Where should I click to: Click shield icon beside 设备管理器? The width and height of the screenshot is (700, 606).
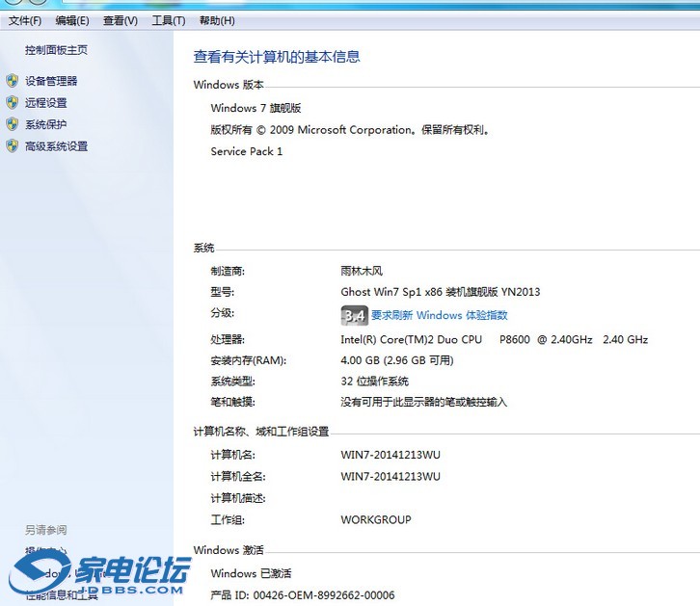point(13,81)
